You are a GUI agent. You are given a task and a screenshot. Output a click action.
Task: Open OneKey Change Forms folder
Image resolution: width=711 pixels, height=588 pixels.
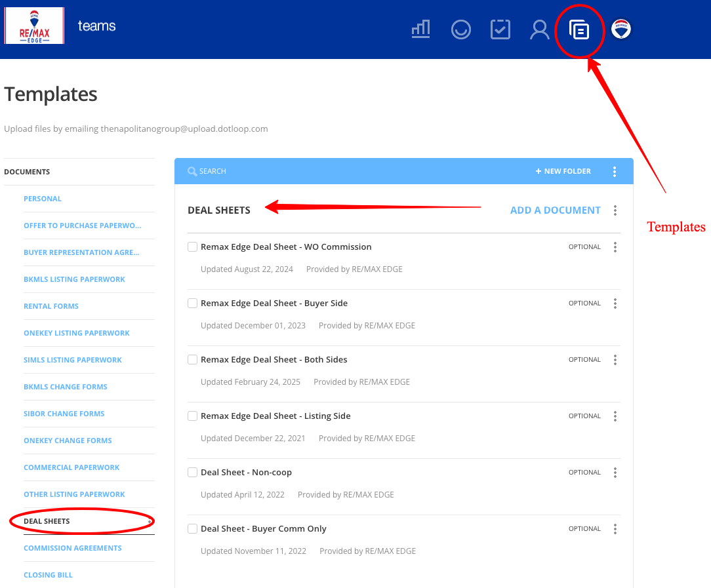68,441
